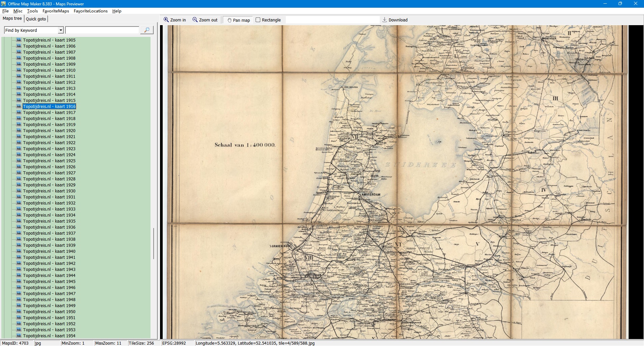
Task: Switch to the Maps tree tab
Action: 12,18
